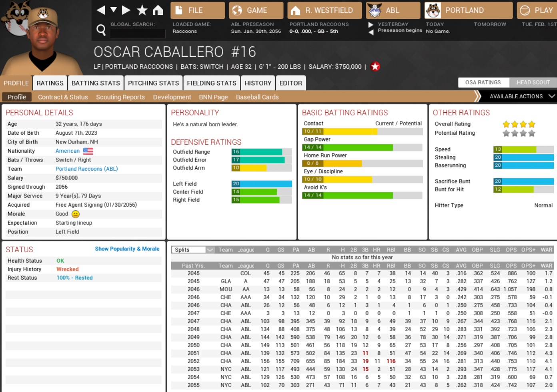This screenshot has height=392, width=557.
Task: Click Show Popularity & Morale link
Action: 127,249
